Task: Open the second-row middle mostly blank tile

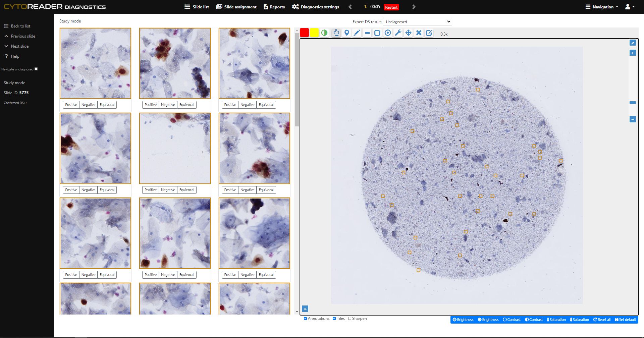Action: [175, 148]
